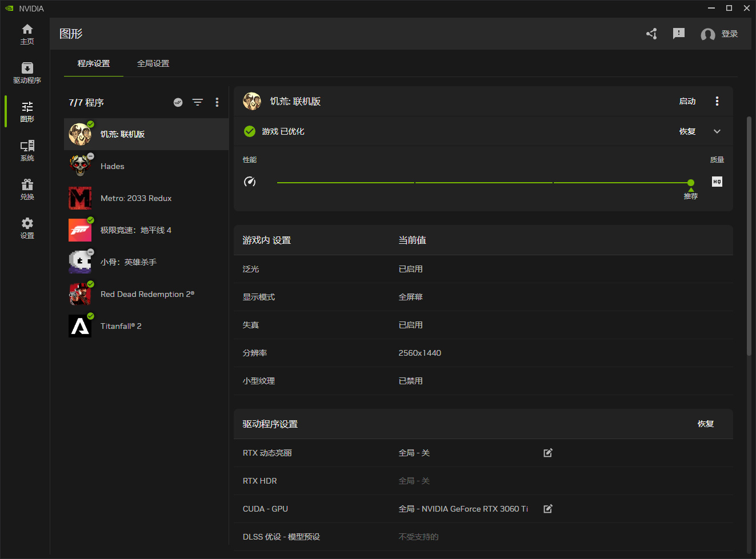Open the 系统 system section
Viewport: 756px width, 559px height.
pos(27,151)
